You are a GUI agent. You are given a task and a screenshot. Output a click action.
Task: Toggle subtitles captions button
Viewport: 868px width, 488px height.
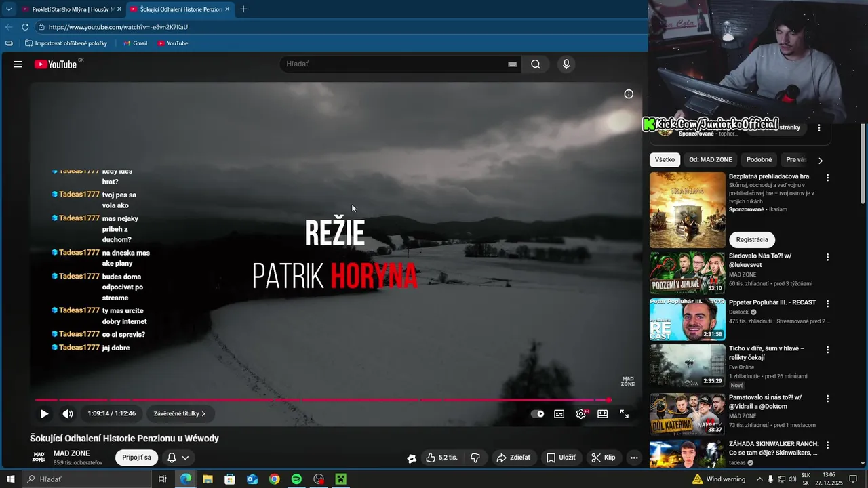[559, 413]
